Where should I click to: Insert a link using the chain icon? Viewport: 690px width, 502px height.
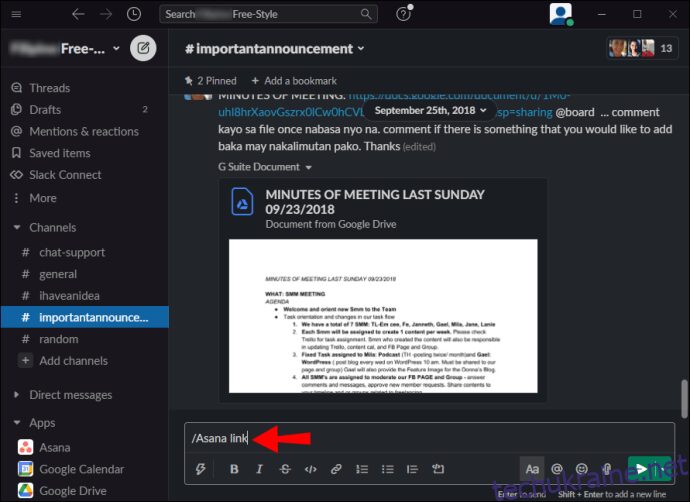click(x=336, y=469)
